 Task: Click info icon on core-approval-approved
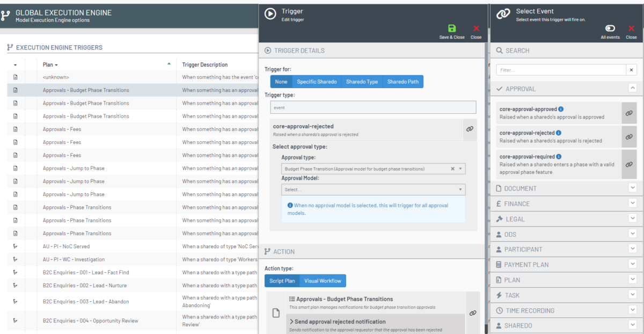tap(561, 109)
